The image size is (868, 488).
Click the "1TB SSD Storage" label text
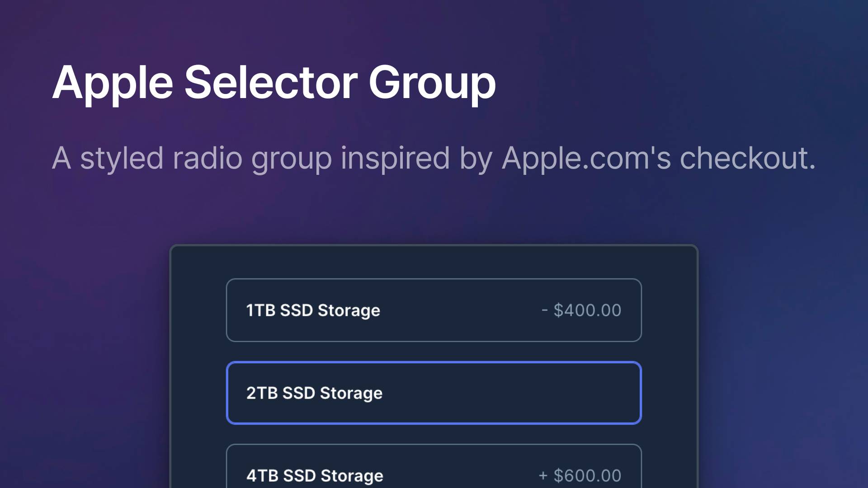pyautogui.click(x=313, y=310)
